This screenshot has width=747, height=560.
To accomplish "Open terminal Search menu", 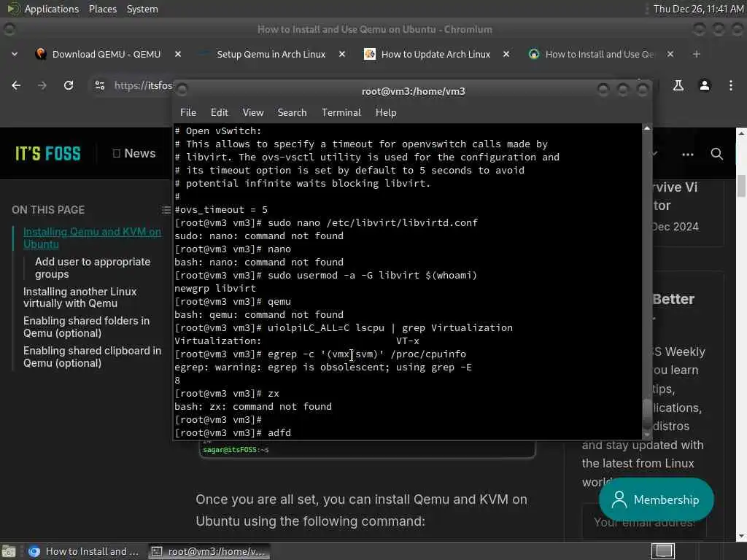I will [292, 112].
